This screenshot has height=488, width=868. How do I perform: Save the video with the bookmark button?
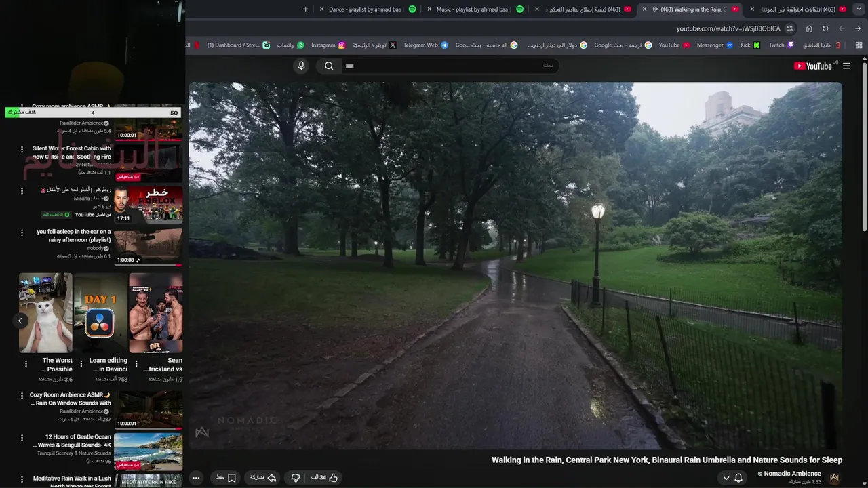tap(226, 477)
